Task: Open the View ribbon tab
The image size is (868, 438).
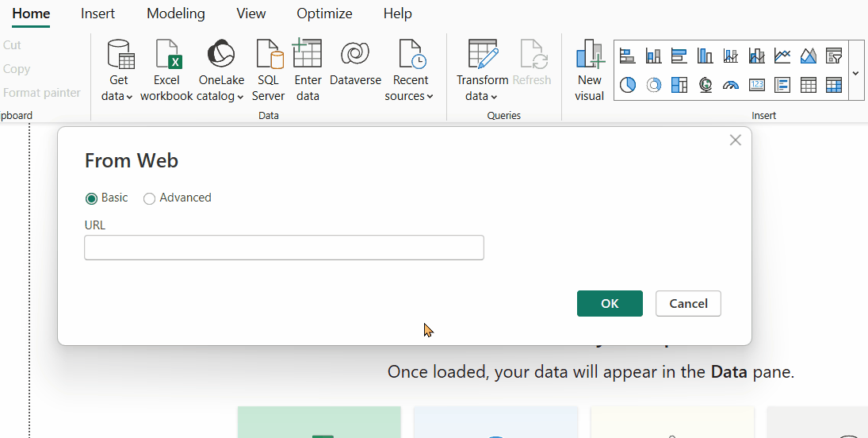Action: (250, 13)
